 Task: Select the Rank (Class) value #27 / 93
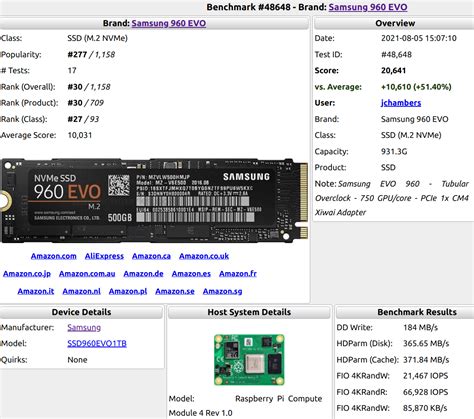83,119
